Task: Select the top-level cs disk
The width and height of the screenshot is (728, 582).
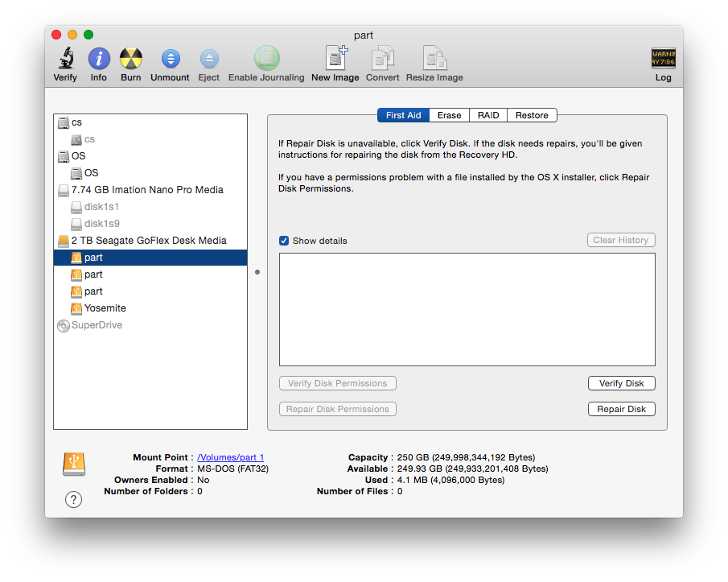Action: tap(150, 122)
